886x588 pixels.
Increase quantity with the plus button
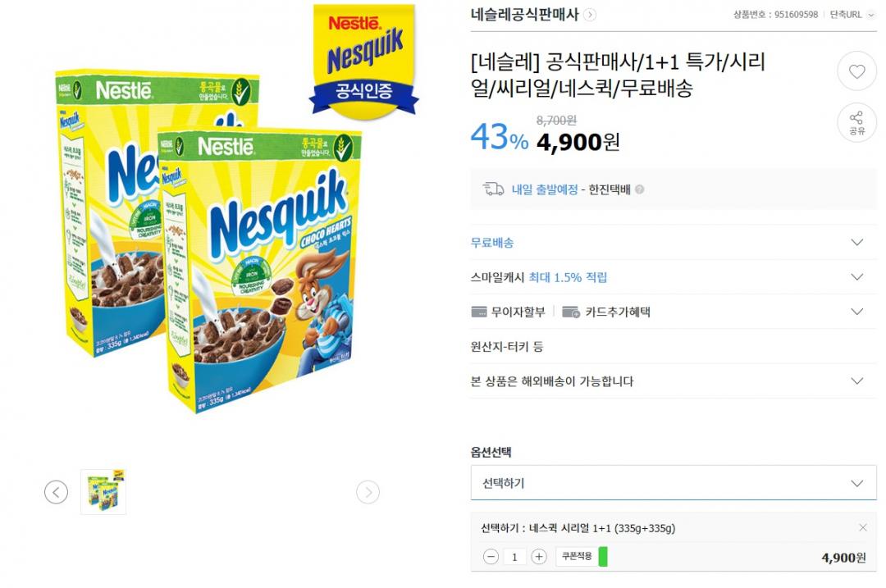click(539, 557)
